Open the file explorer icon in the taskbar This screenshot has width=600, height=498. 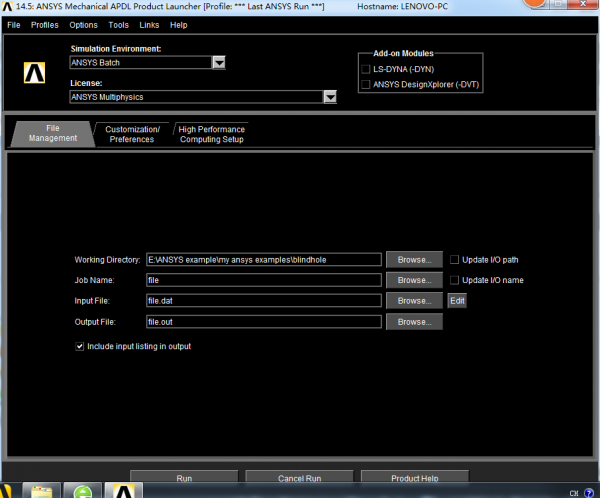click(x=41, y=491)
